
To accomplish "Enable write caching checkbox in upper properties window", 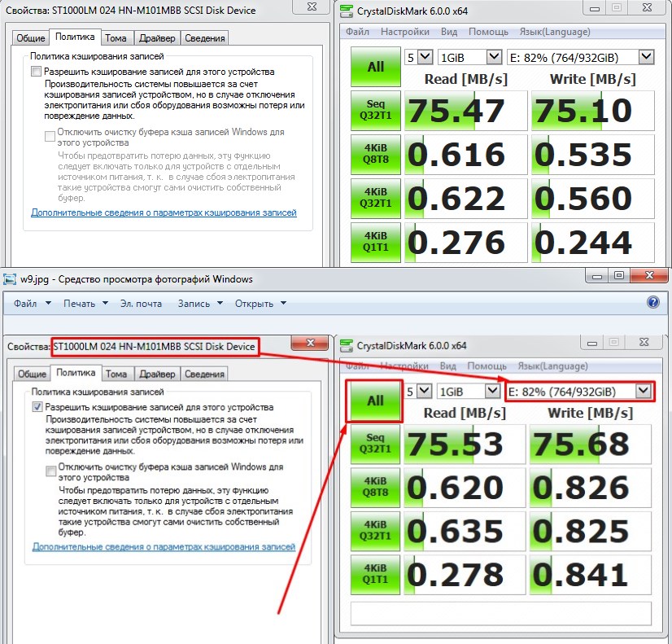I will 37,71.
